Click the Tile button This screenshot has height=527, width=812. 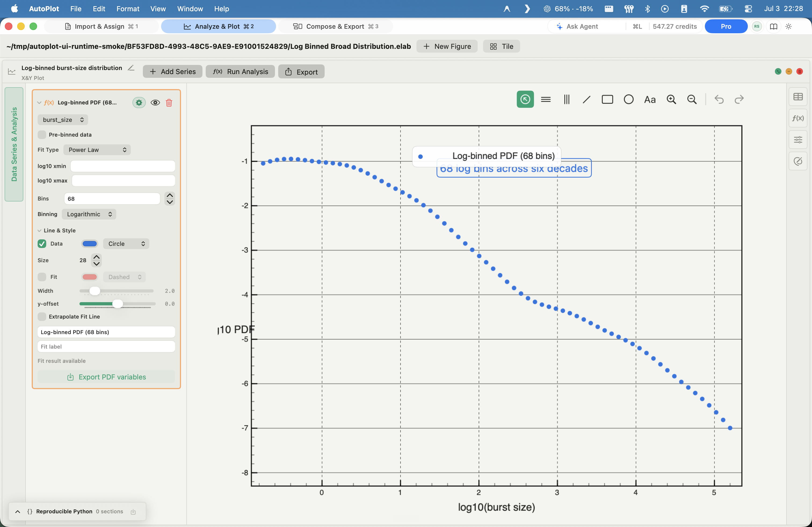(501, 46)
